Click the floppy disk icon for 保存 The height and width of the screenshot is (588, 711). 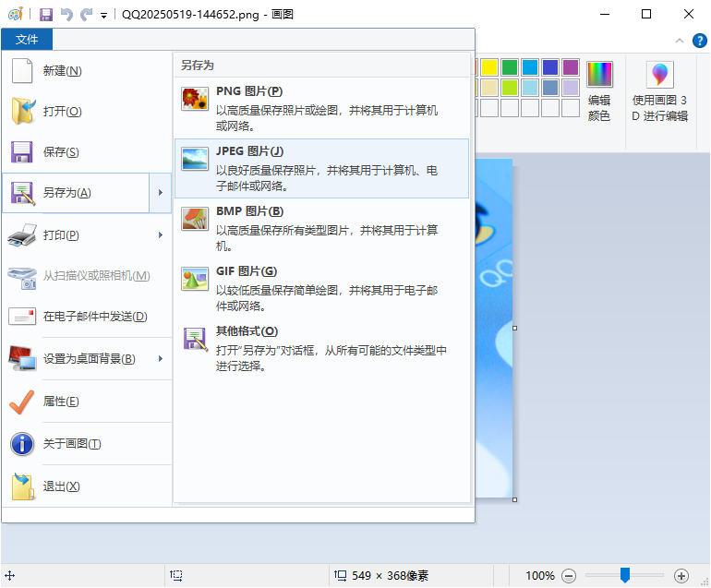click(22, 152)
